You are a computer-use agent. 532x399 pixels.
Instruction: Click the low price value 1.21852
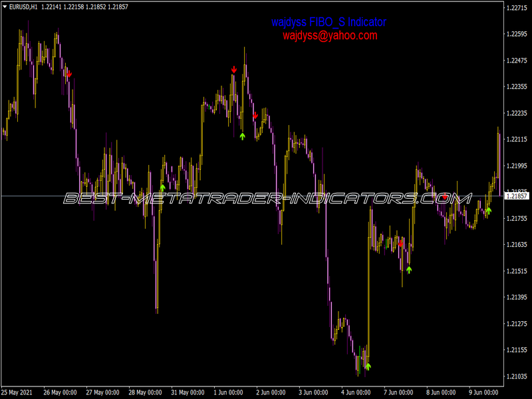(x=96, y=7)
